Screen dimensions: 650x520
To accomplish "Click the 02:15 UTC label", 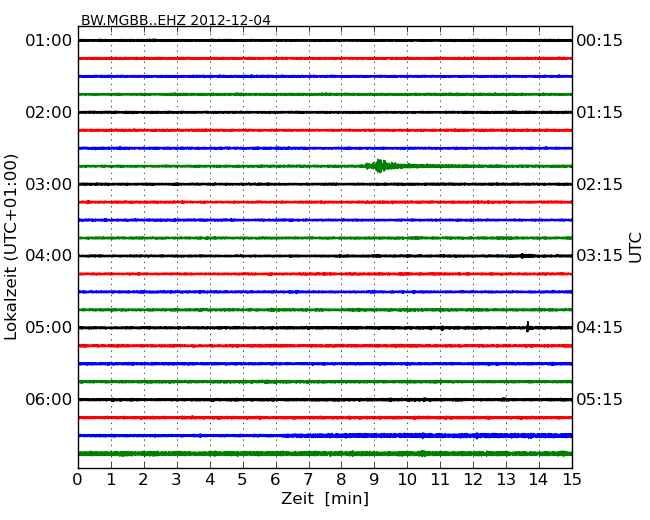I will pos(599,184).
